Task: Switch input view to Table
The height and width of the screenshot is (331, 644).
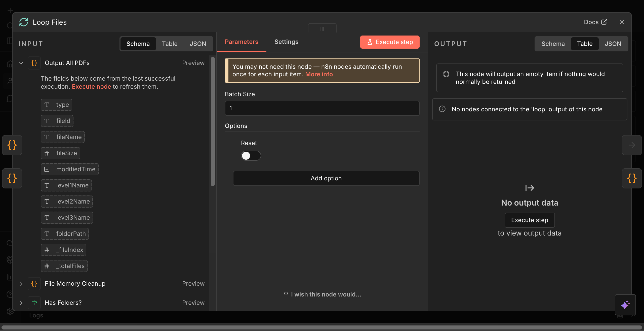Action: [x=170, y=44]
